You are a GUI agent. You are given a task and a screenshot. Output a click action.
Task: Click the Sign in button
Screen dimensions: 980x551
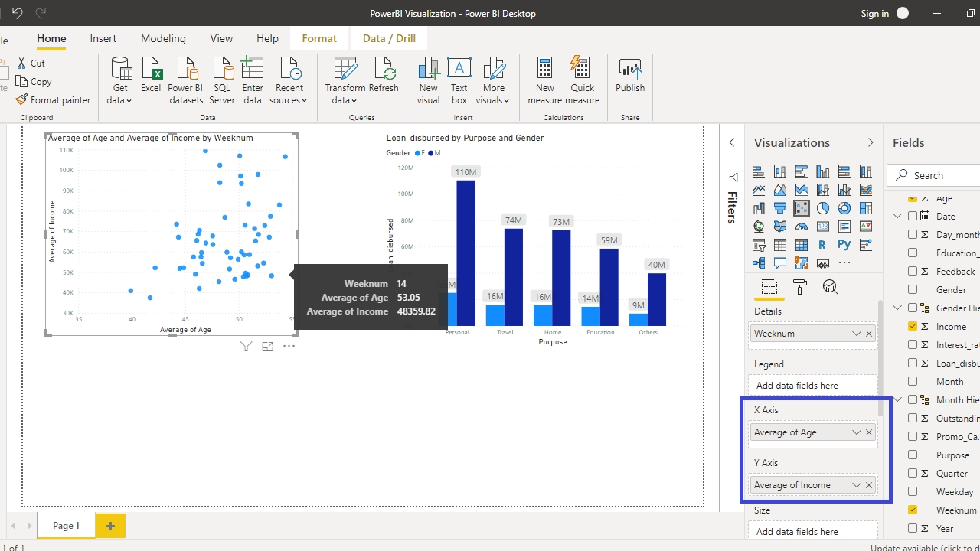[874, 13]
